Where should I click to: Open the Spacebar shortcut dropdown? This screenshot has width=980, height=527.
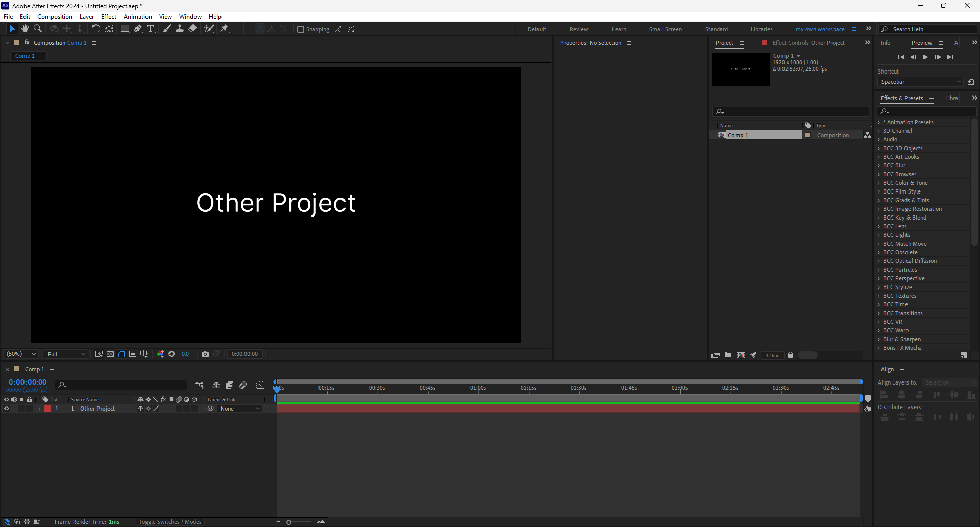pyautogui.click(x=921, y=82)
